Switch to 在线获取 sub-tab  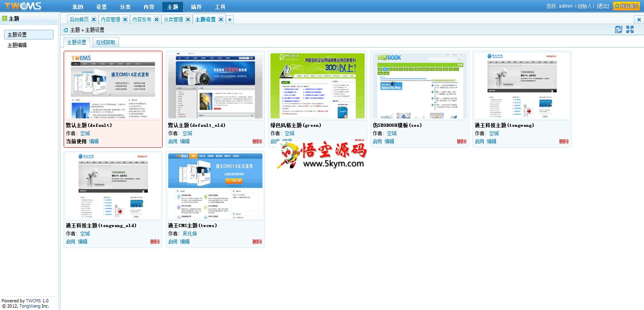(105, 42)
